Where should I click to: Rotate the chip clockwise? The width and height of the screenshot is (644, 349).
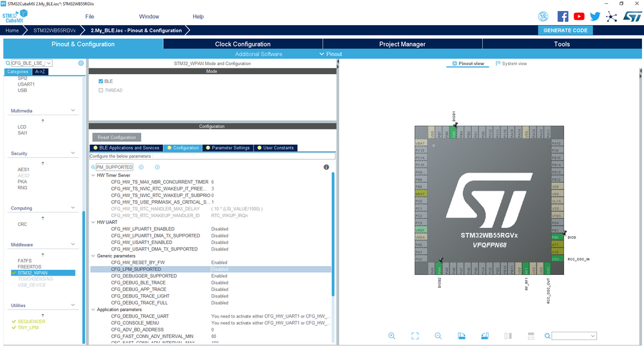[x=461, y=336]
